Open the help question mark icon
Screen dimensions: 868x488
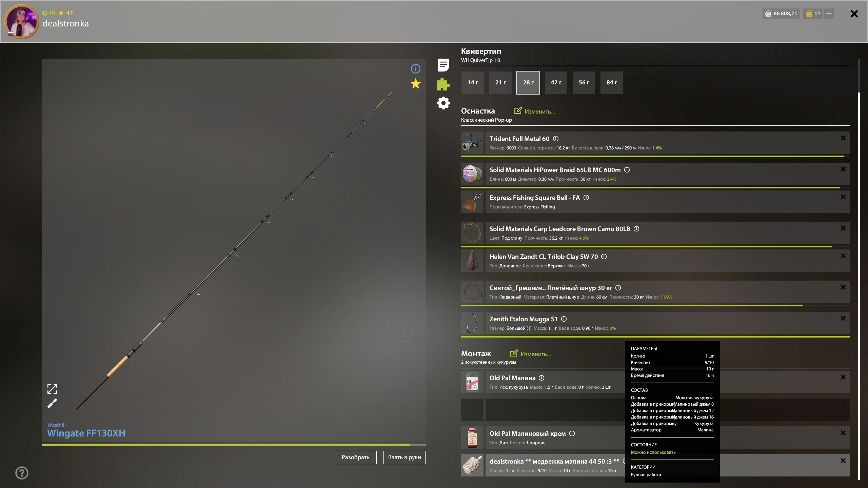click(x=22, y=473)
